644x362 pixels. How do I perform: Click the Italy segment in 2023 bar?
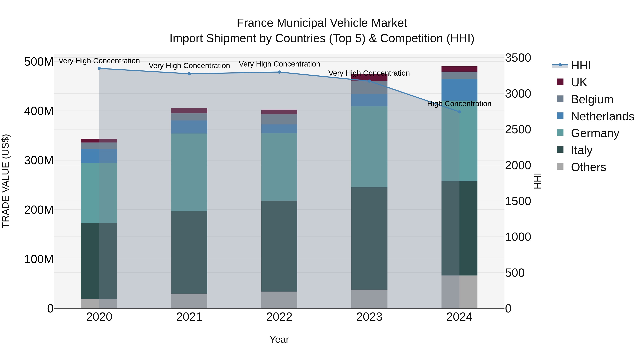(369, 238)
